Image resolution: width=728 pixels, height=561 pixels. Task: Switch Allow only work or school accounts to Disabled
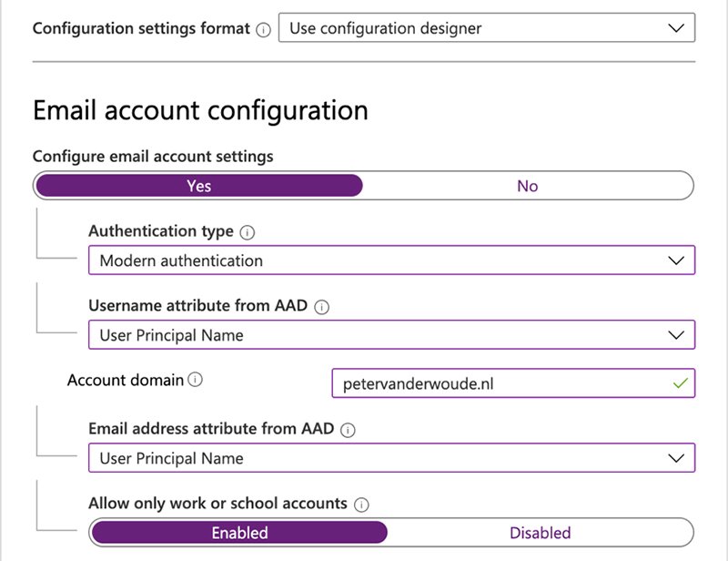click(x=541, y=532)
